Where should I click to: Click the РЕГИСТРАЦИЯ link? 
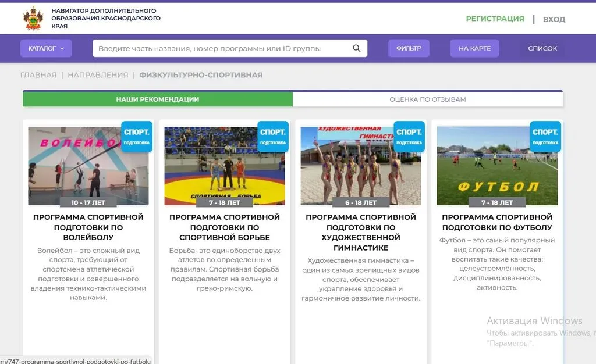[x=495, y=19]
